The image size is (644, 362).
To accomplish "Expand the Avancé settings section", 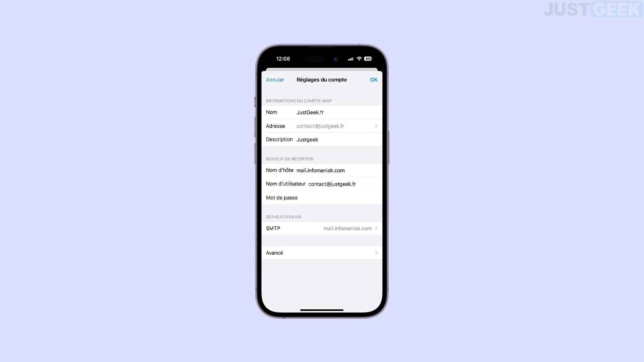I will pyautogui.click(x=322, y=253).
